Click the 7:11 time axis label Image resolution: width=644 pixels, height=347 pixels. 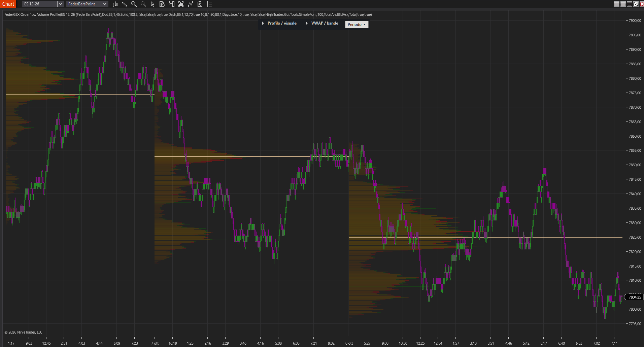614,343
